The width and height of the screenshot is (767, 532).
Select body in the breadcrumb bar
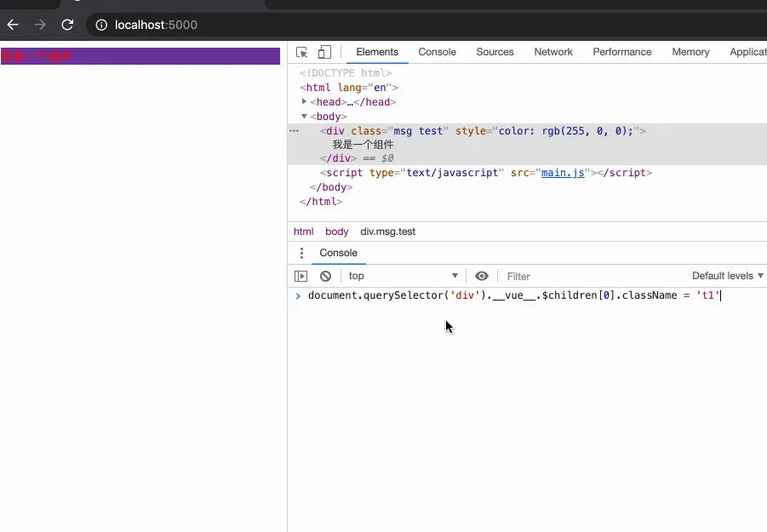click(336, 232)
